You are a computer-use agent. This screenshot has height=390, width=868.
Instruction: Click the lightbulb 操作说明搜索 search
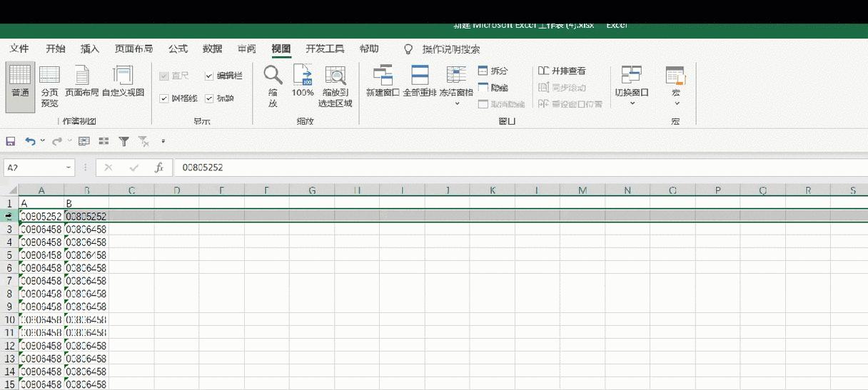pyautogui.click(x=442, y=49)
